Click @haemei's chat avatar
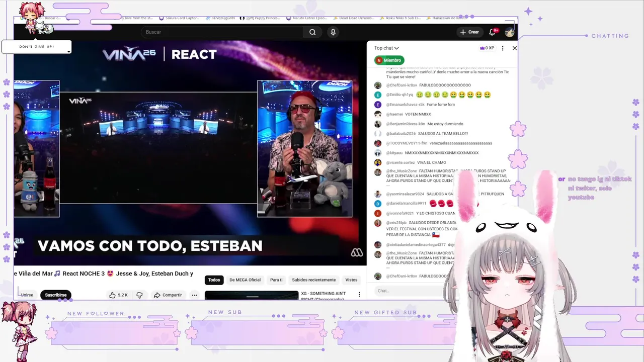Image resolution: width=644 pixels, height=362 pixels. 378,114
